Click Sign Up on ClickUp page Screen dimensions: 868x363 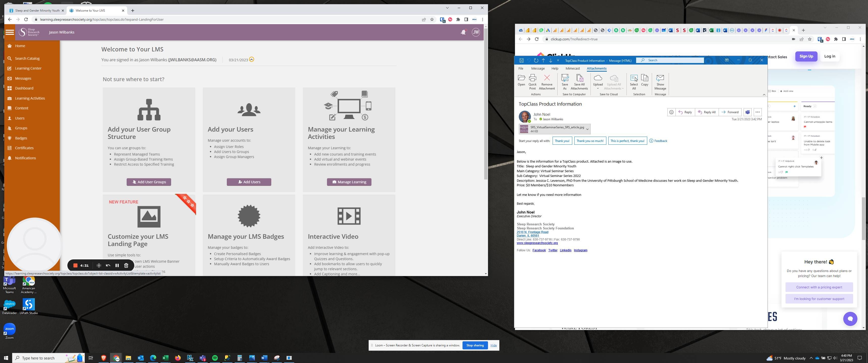(806, 56)
